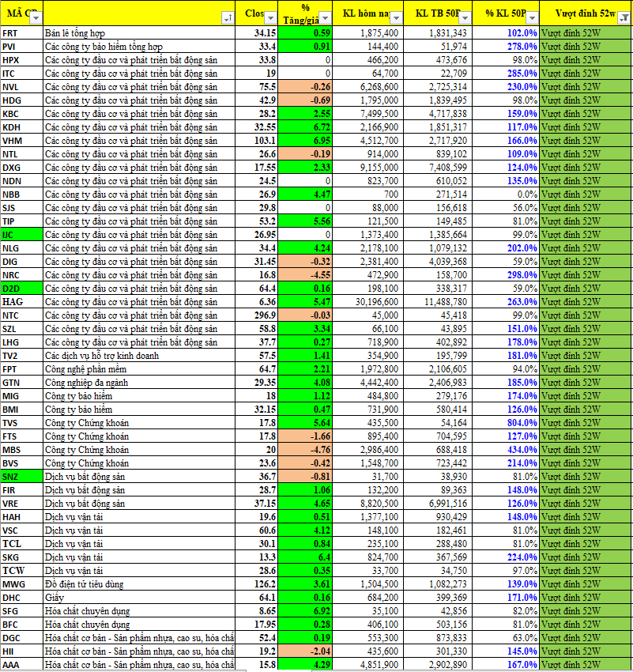Image resolution: width=633 pixels, height=672 pixels.
Task: Open the industry name column filter dropdown
Action: click(228, 18)
